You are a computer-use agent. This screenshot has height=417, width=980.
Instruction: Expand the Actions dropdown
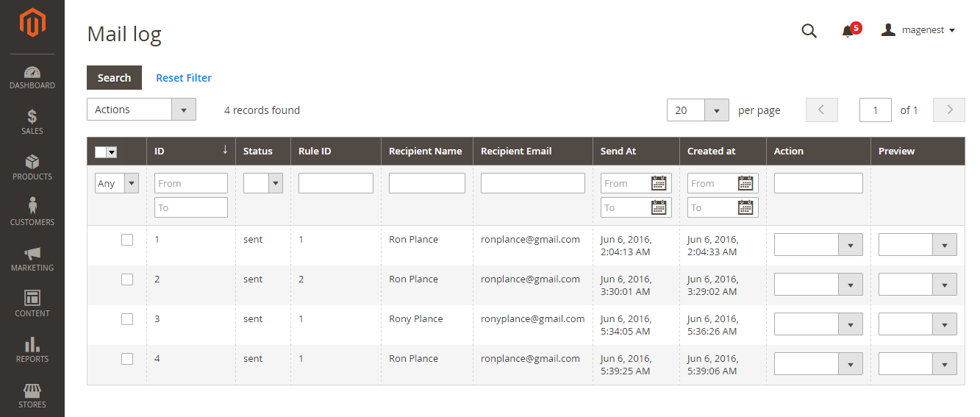141,110
